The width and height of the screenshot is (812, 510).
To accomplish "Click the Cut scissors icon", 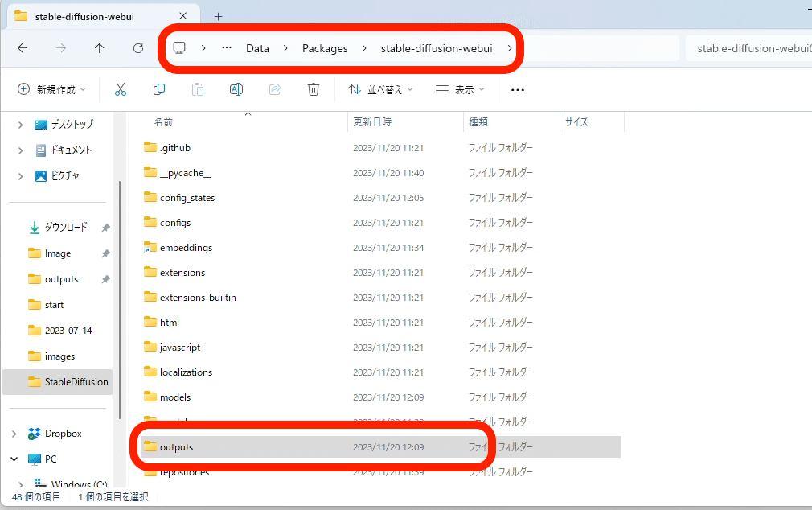I will [121, 89].
